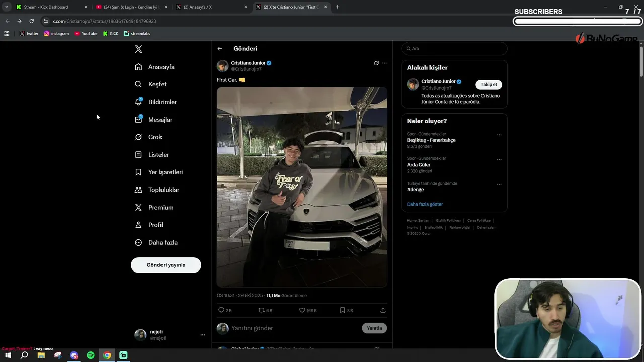Go back using arrow beside Gönderi

[220, 49]
